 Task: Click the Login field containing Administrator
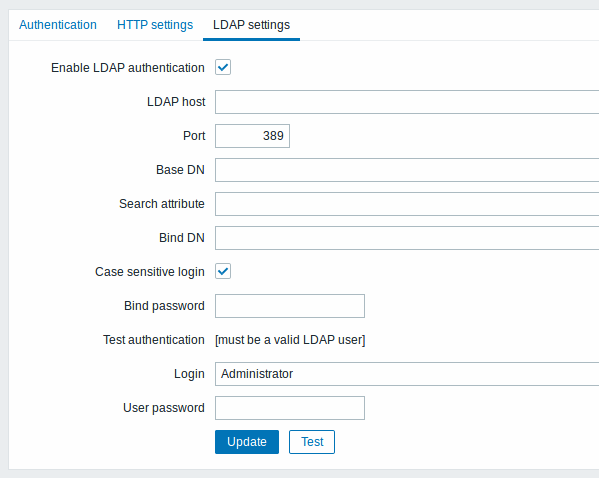point(407,374)
